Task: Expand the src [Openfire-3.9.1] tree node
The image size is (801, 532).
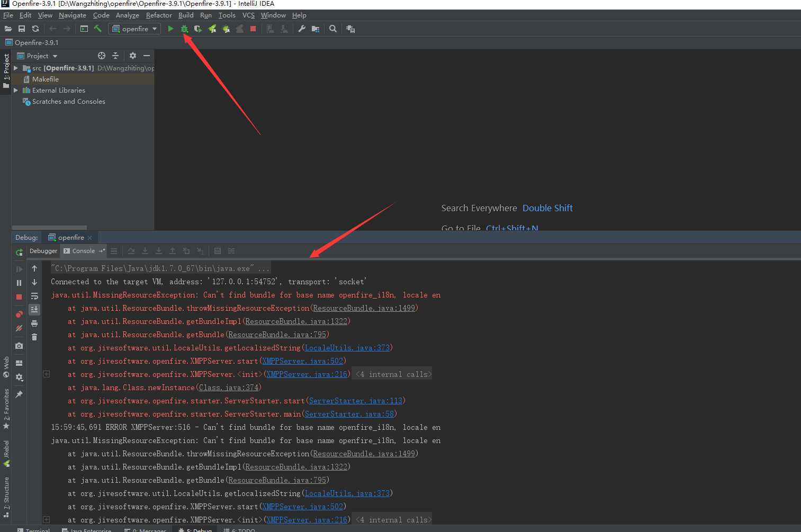Action: point(16,68)
